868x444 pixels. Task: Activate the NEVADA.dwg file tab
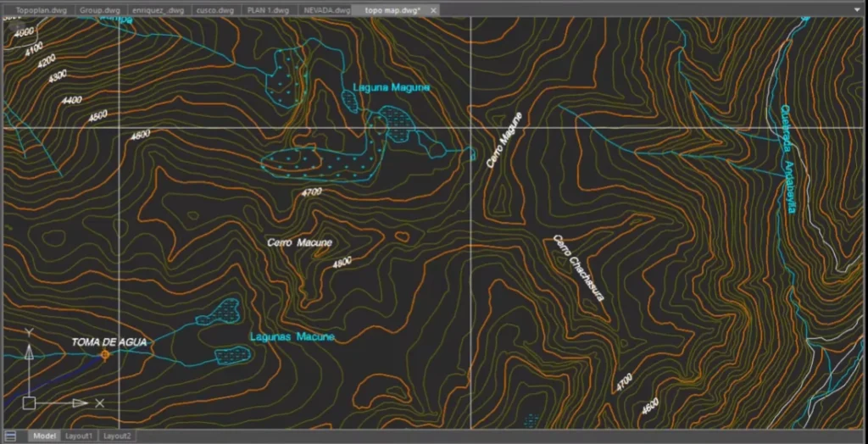pos(326,10)
